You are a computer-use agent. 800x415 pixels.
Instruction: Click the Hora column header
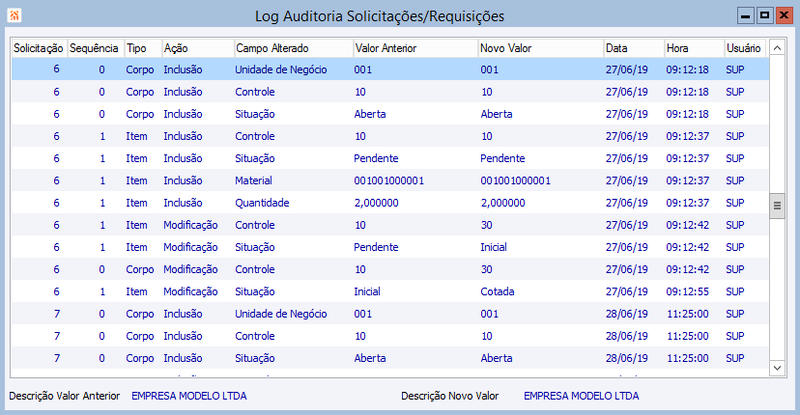(x=694, y=48)
